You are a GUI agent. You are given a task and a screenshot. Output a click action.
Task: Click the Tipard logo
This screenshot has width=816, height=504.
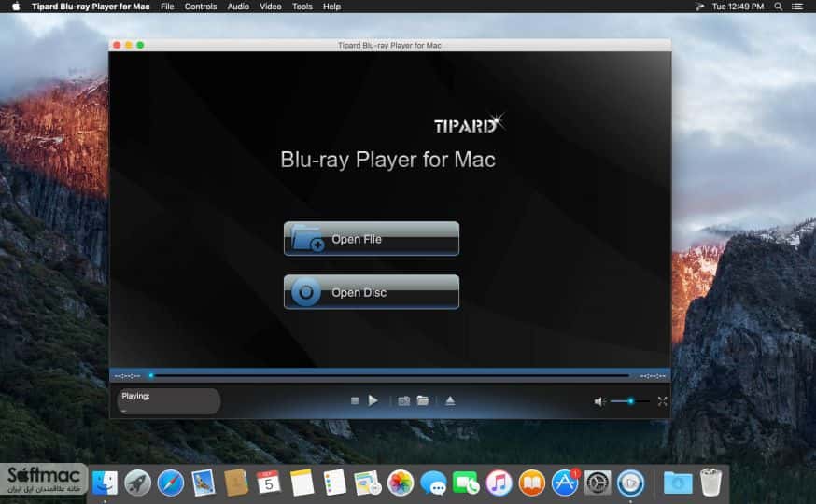(469, 125)
